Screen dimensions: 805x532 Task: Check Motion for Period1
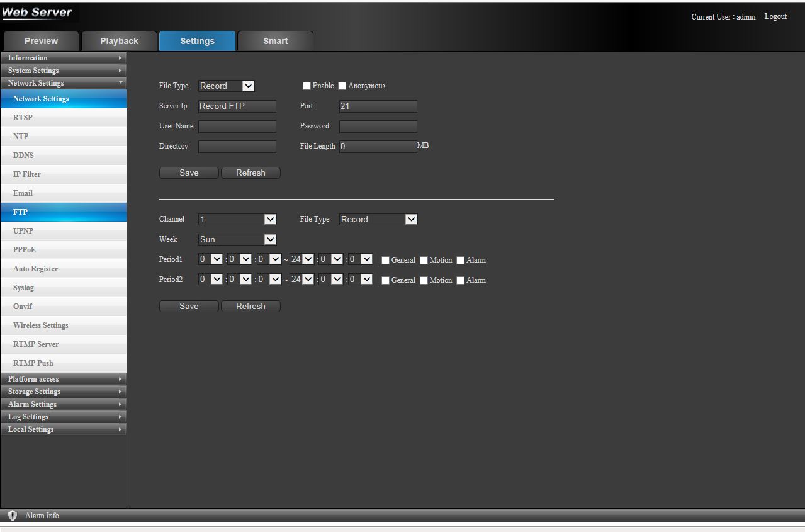(x=424, y=260)
